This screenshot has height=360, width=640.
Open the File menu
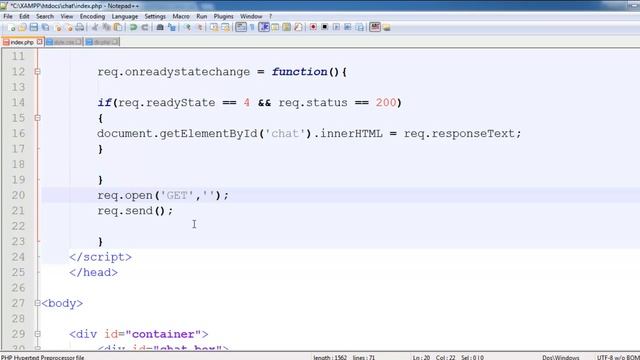pos(8,16)
